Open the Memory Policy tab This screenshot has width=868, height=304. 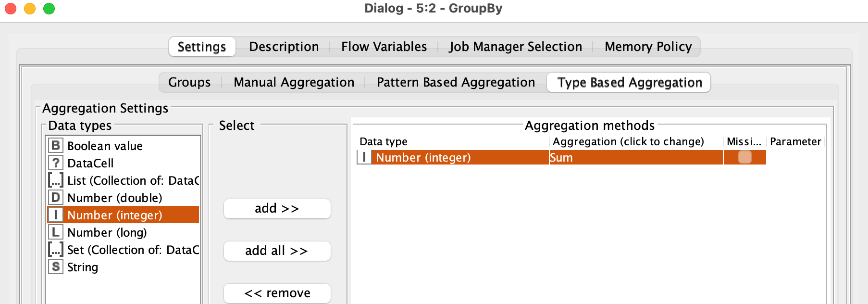648,47
